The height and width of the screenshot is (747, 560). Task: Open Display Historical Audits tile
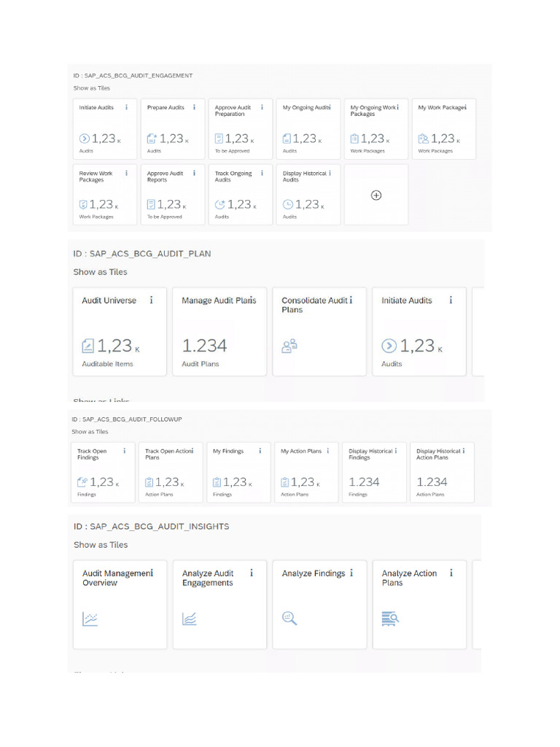308,194
